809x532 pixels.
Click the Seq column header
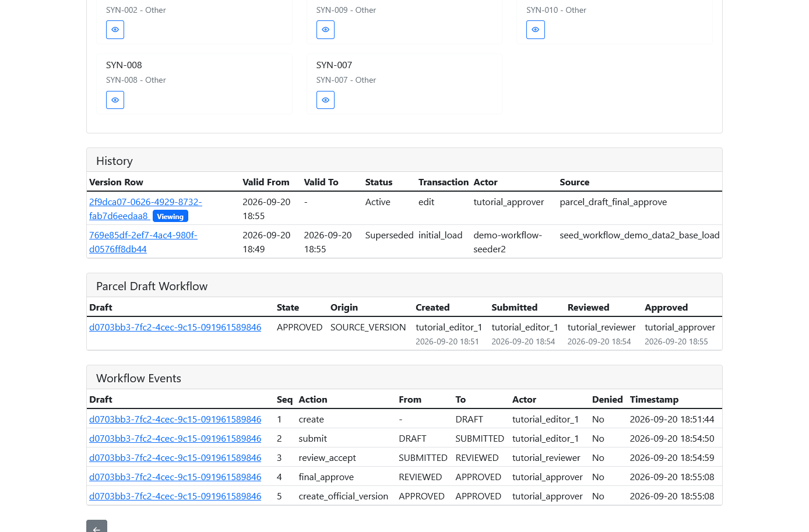click(x=284, y=400)
